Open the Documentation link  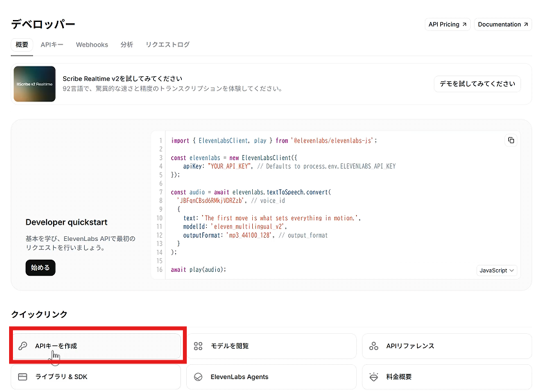tap(502, 25)
